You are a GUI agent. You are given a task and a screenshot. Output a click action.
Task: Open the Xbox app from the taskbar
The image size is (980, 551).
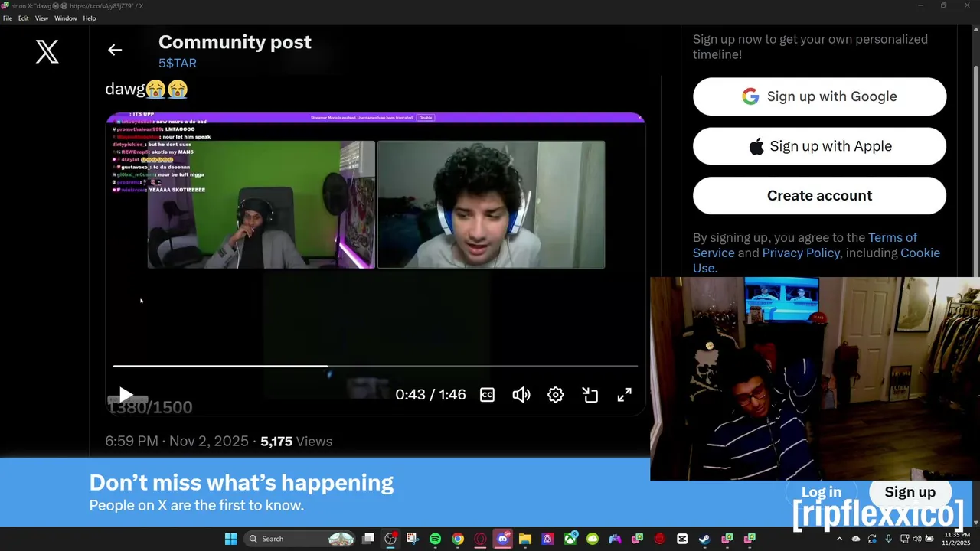(570, 539)
